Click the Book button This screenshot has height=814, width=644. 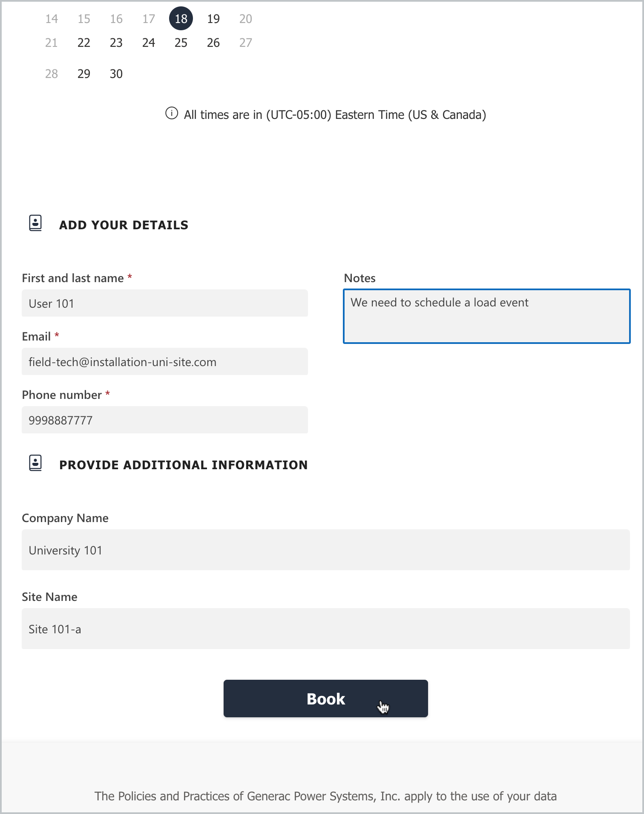coord(325,699)
